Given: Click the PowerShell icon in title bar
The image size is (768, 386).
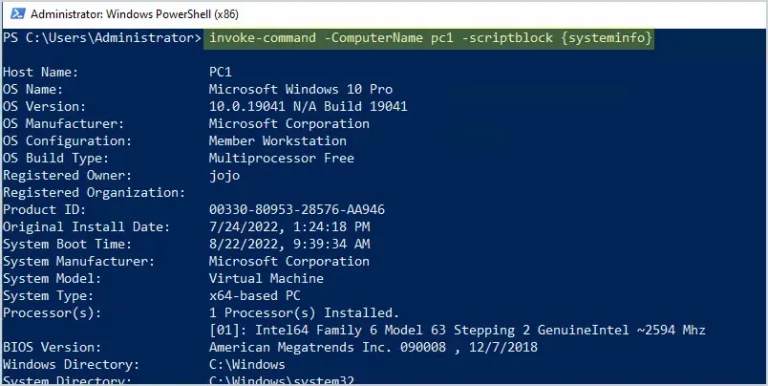Looking at the screenshot, I should point(18,14).
